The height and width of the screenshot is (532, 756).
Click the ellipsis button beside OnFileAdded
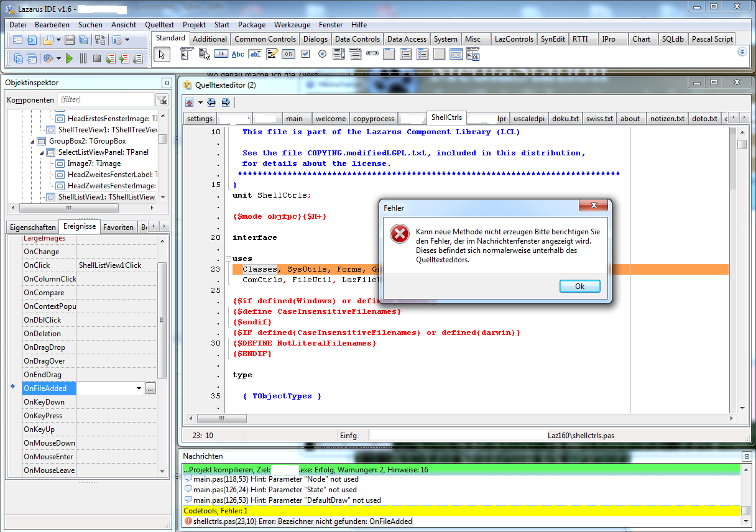click(150, 388)
